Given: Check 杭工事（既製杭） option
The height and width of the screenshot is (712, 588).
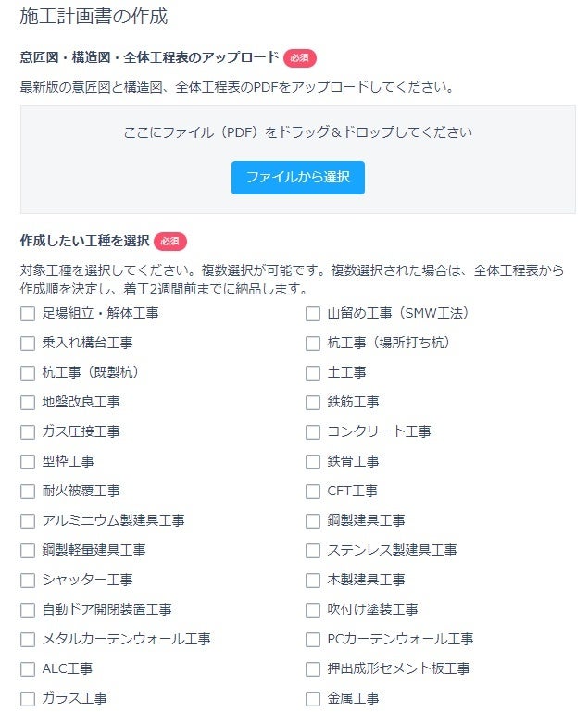Looking at the screenshot, I should click(x=28, y=373).
